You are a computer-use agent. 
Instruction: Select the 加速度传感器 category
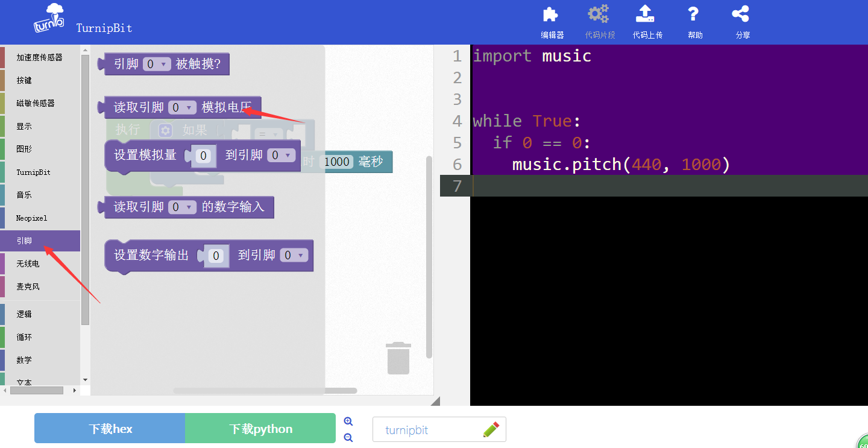[x=40, y=57]
